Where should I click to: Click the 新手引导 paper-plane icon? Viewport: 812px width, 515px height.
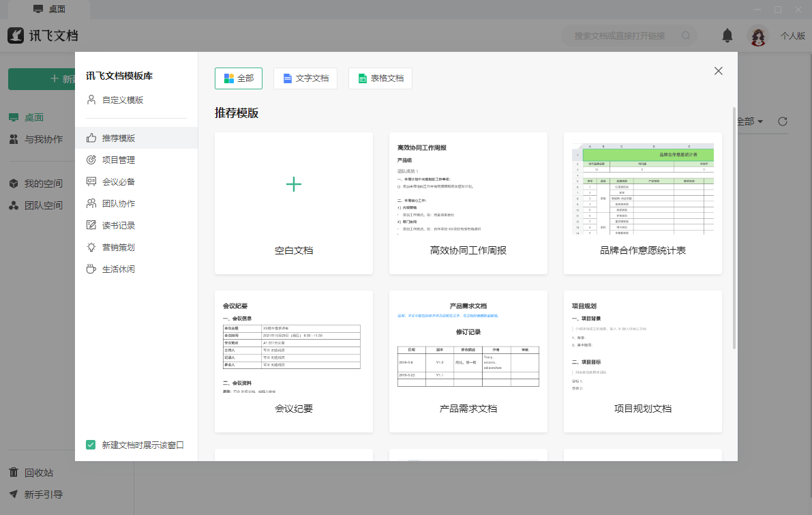tap(14, 495)
